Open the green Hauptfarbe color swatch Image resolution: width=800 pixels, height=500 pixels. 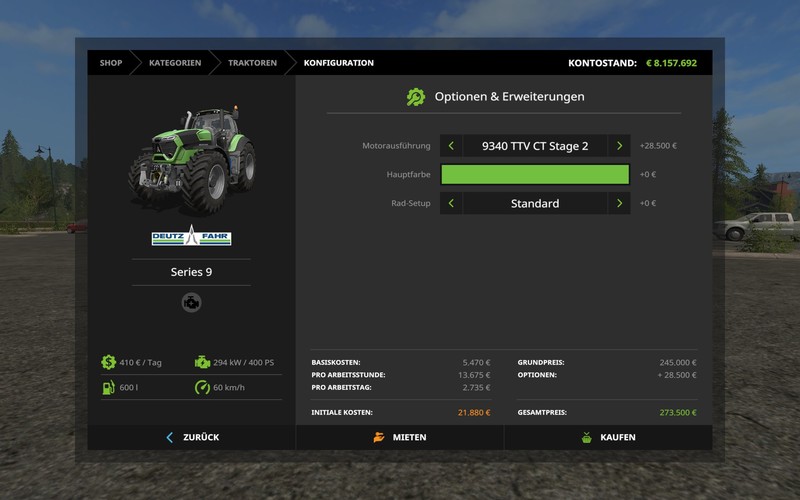point(535,175)
